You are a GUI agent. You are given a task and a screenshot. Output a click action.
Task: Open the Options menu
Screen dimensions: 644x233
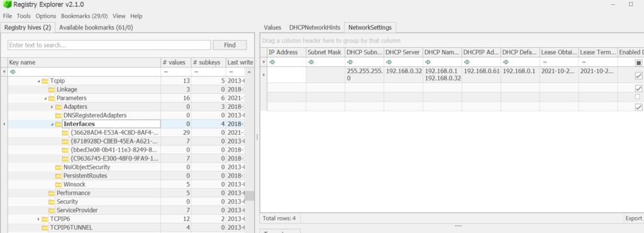tap(45, 16)
